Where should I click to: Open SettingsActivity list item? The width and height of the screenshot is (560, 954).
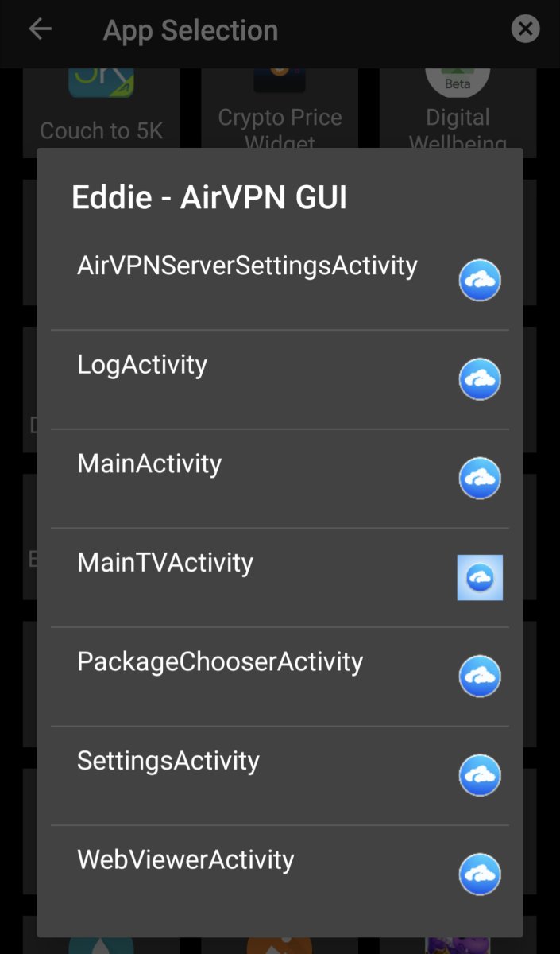pos(168,761)
